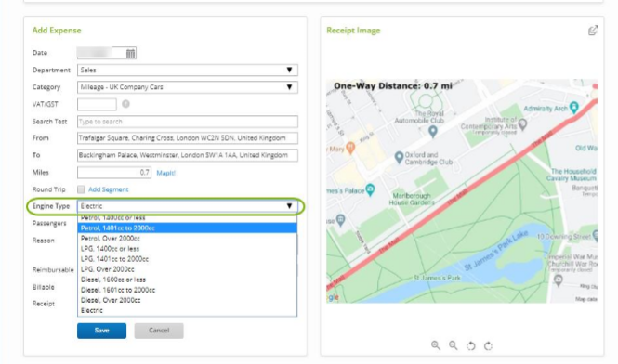Click St James's Palace map pin
The height and width of the screenshot is (364, 618).
[370, 189]
